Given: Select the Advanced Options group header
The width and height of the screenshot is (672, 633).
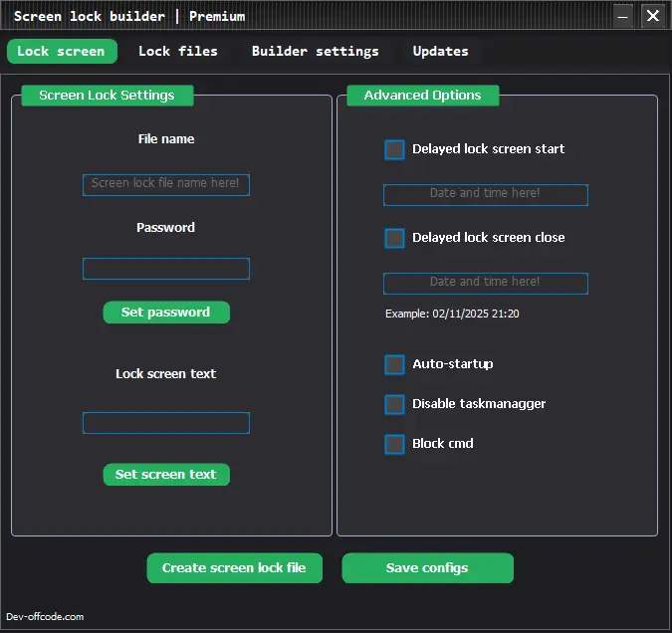Looking at the screenshot, I should pos(422,96).
